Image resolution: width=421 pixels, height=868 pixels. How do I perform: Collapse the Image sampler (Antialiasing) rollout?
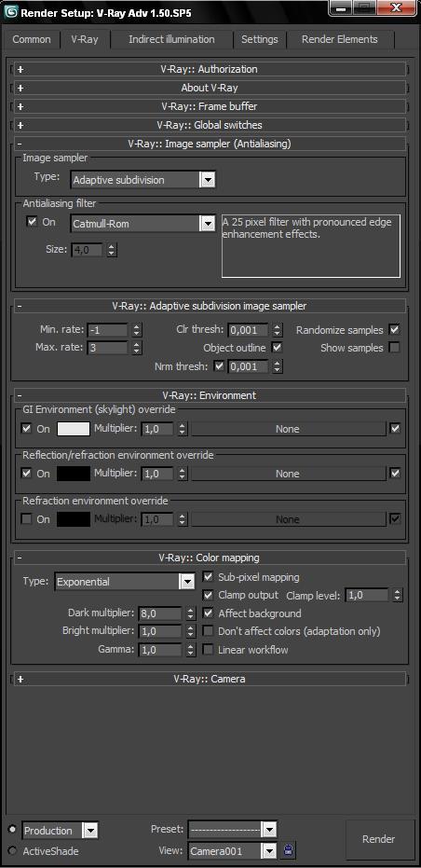point(210,144)
